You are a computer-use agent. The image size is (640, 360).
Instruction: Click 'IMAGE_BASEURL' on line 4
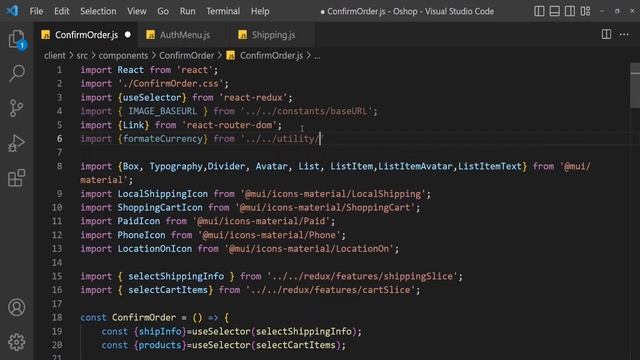[x=162, y=111]
